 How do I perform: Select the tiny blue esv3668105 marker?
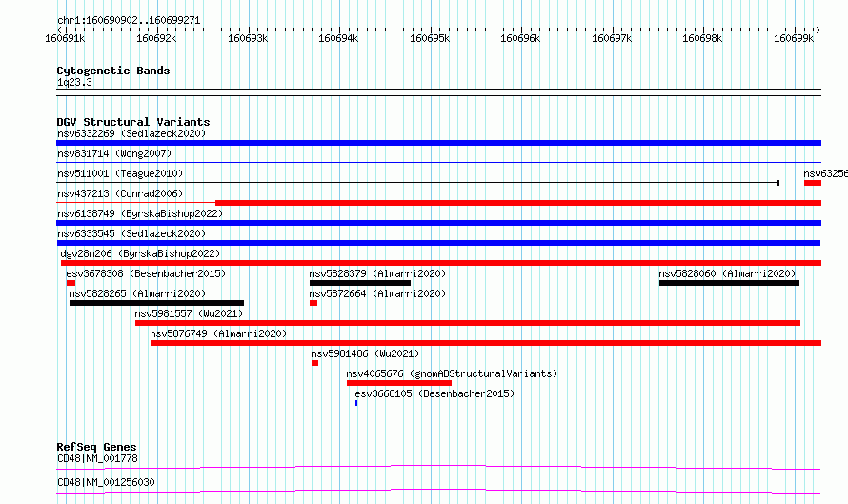click(356, 403)
